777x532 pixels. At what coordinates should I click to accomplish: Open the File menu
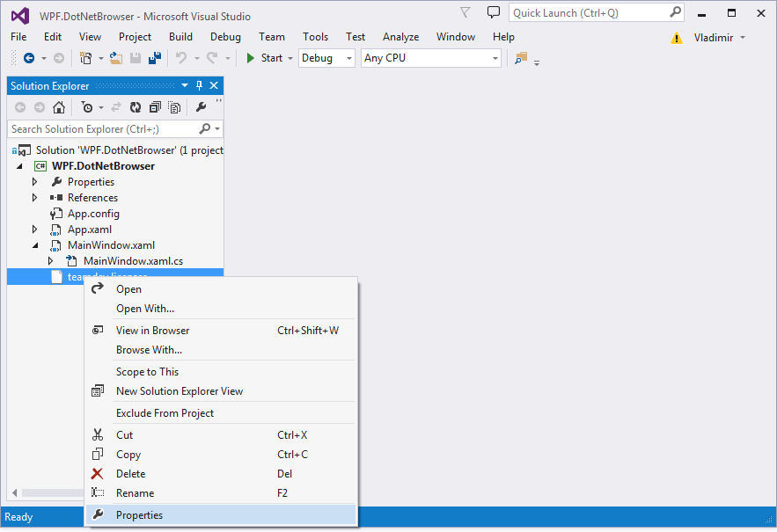click(18, 37)
